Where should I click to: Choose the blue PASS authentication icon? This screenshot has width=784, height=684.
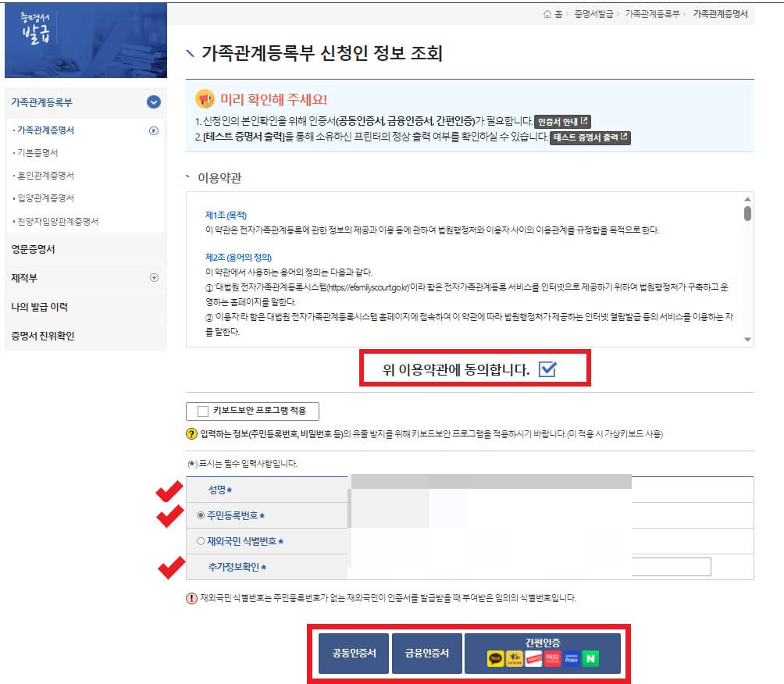[572, 658]
